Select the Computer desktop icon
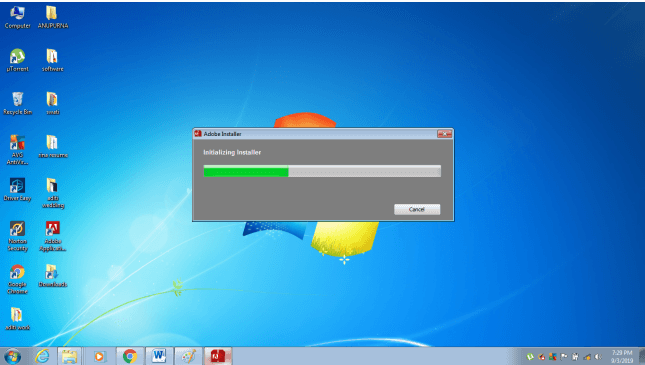Image resolution: width=645 pixels, height=365 pixels. tap(17, 17)
